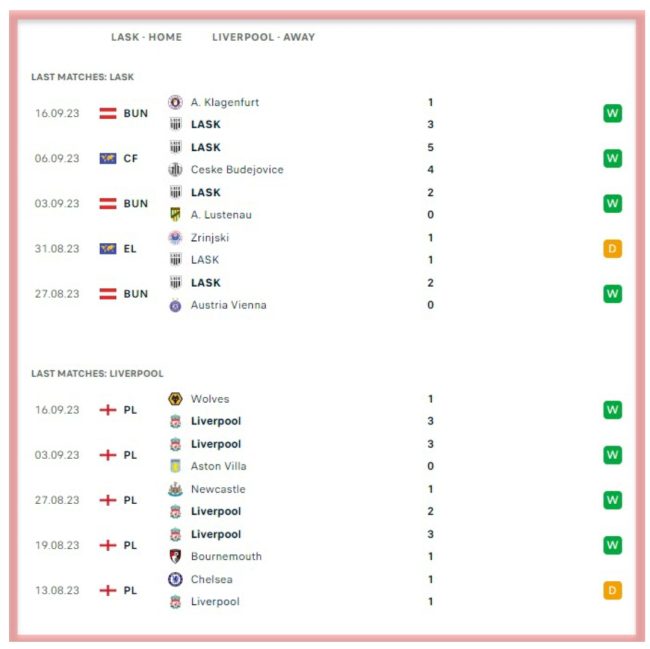
Task: Click the Austria Vienna club crest
Action: 175,305
